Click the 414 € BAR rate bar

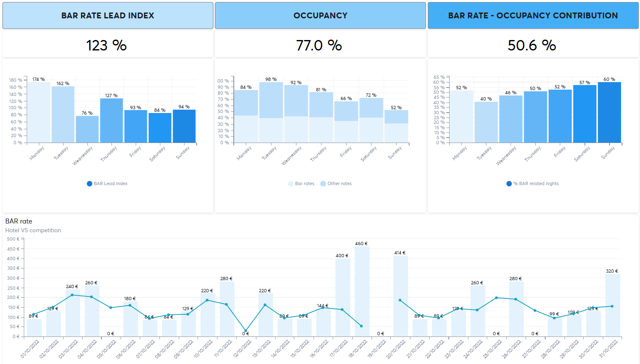pyautogui.click(x=400, y=296)
